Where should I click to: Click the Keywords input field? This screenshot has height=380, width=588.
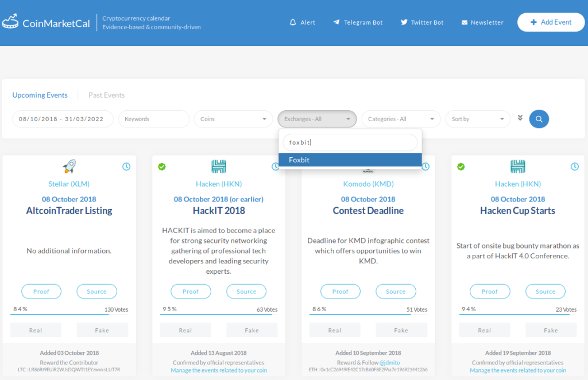pos(154,119)
